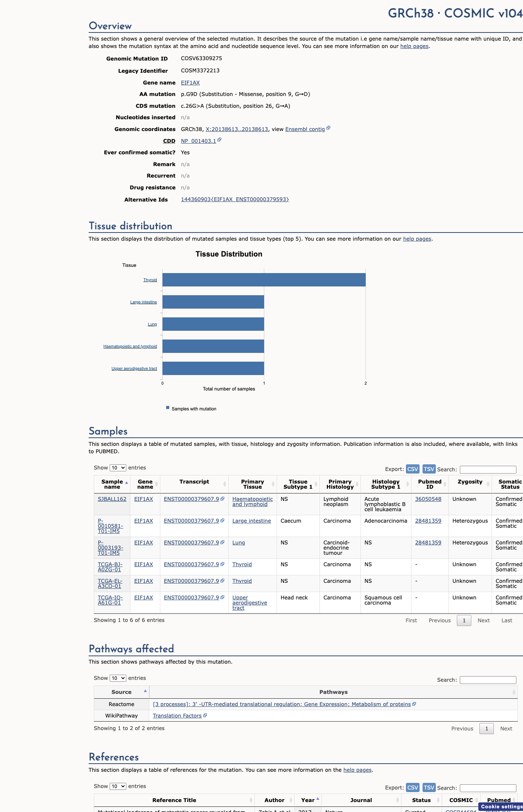Open References table show entries dropdown

(x=118, y=786)
